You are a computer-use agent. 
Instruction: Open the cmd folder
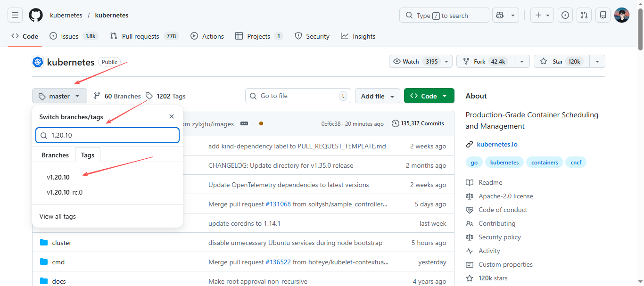[58, 262]
